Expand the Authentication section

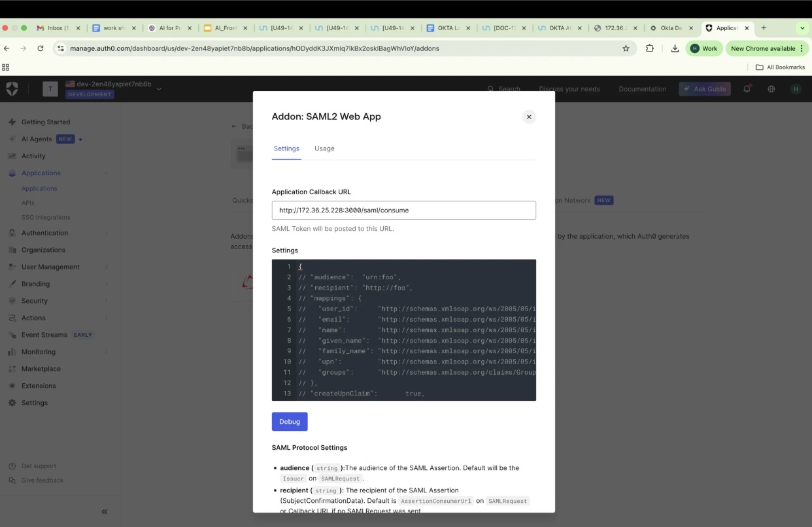(49, 233)
